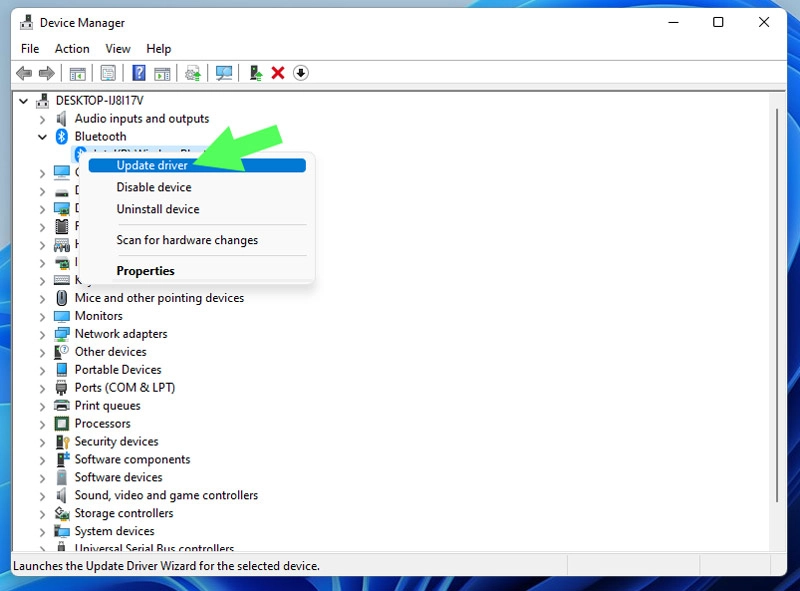
Task: Select the DESKTOP-IJ8I17V computer name
Action: (x=99, y=101)
